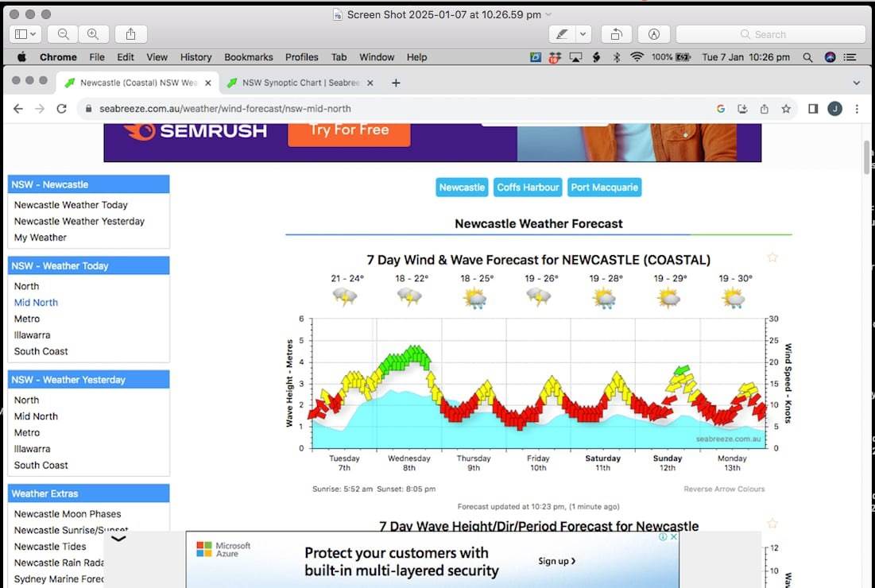Click the markup pen tool icon
The width and height of the screenshot is (875, 588).
pos(563,34)
